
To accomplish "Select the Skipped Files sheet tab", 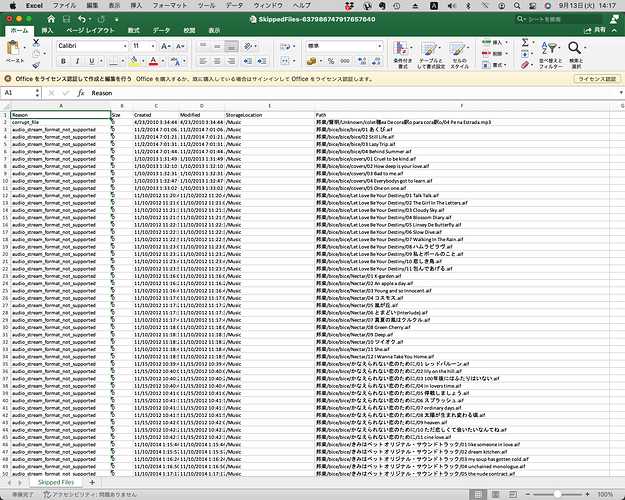I will [56, 482].
